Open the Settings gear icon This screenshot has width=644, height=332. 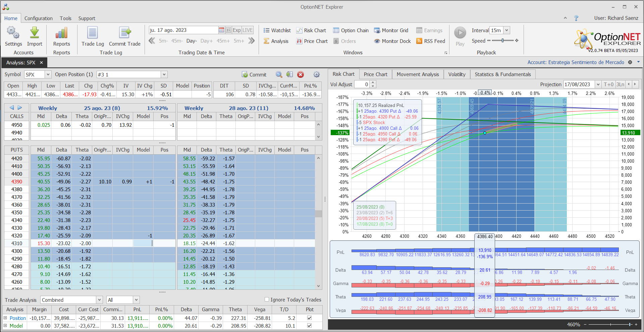coord(13,33)
